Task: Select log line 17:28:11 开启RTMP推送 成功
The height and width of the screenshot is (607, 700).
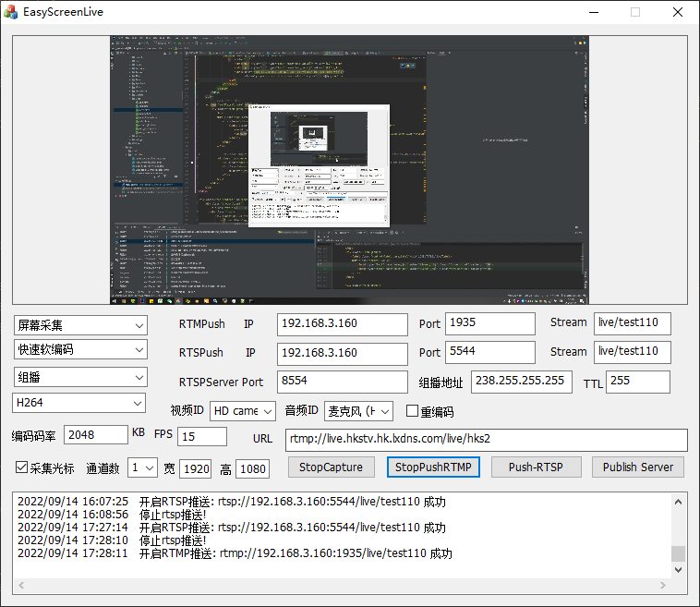Action: pos(235,553)
